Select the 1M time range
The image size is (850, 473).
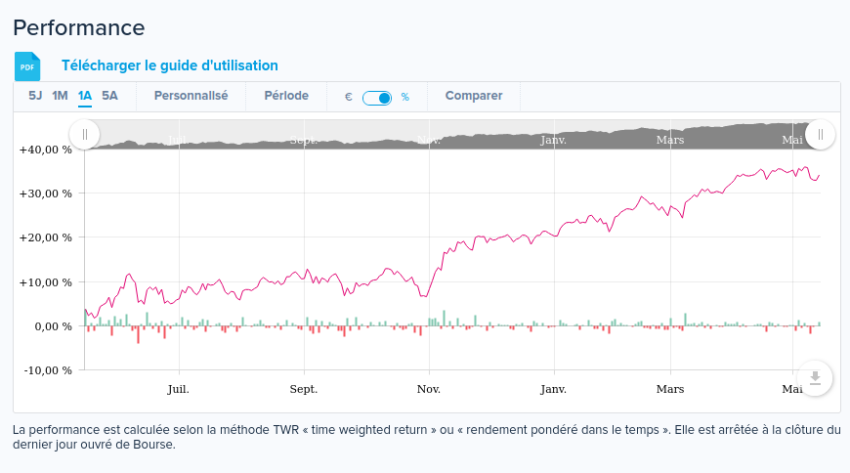(x=60, y=96)
